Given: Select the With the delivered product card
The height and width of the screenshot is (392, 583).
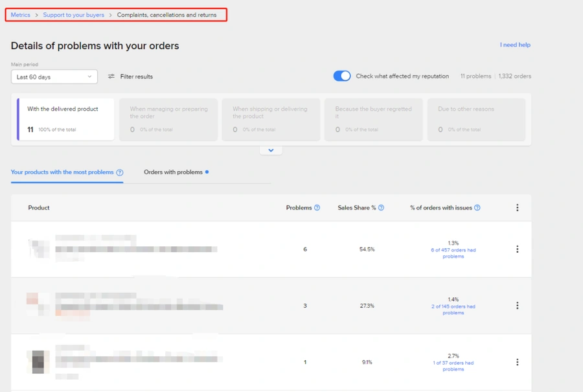Looking at the screenshot, I should tap(65, 119).
